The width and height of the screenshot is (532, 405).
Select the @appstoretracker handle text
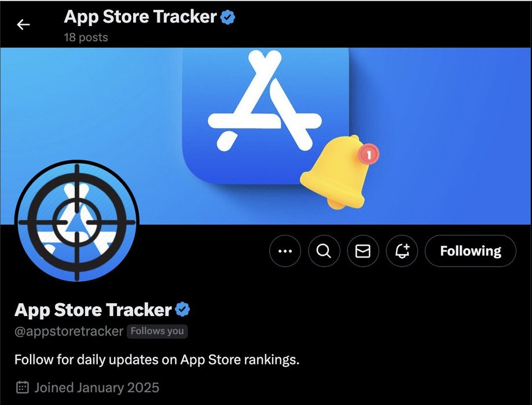pyautogui.click(x=69, y=331)
